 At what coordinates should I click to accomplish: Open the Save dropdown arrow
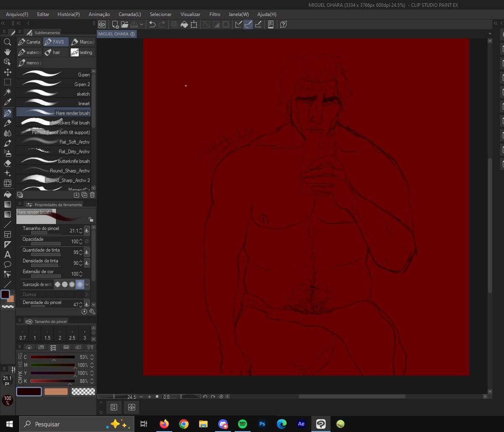(x=141, y=24)
